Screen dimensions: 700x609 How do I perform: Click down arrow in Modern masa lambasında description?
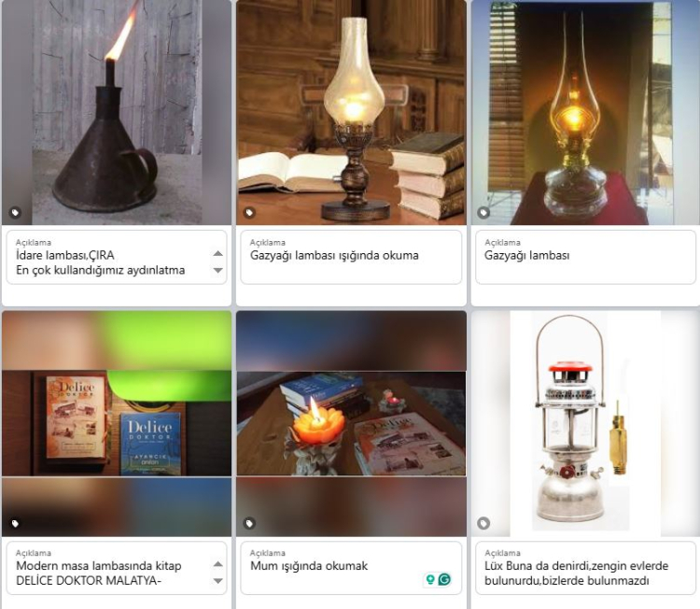(217, 581)
